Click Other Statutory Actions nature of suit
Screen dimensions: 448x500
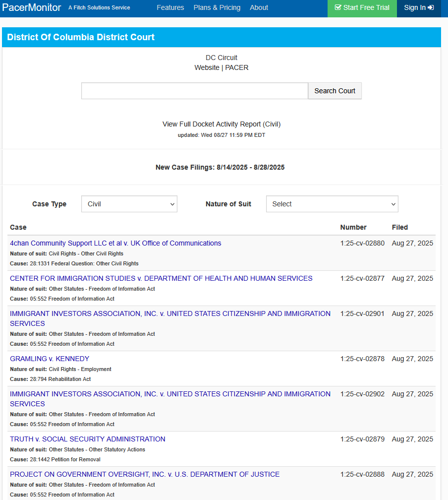tap(97, 449)
